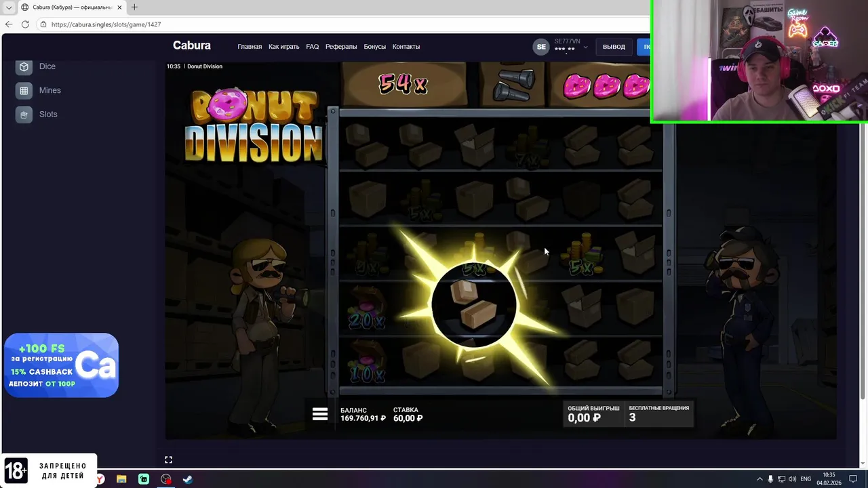Open the taskbar clock and date
The width and height of the screenshot is (868, 488).
[829, 479]
